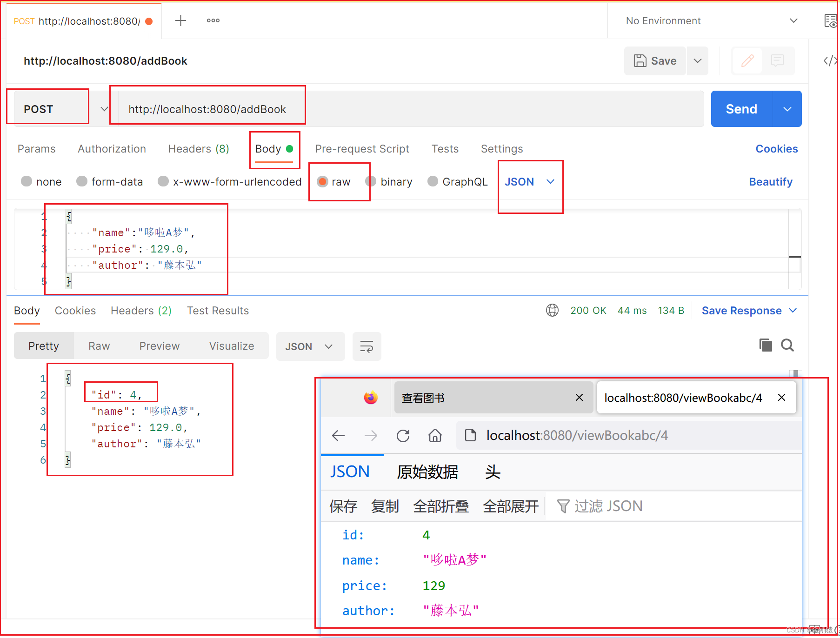Image resolution: width=840 pixels, height=638 pixels.
Task: Open the 头 headers tab in Firefox
Action: [493, 472]
